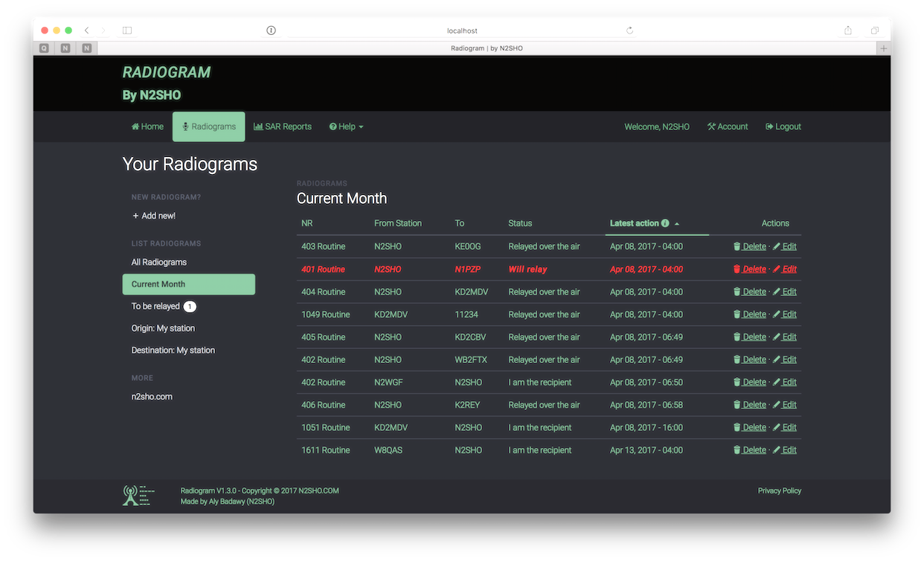This screenshot has width=924, height=561.
Task: Edit the 1611 Routine radiogram
Action: tap(785, 450)
